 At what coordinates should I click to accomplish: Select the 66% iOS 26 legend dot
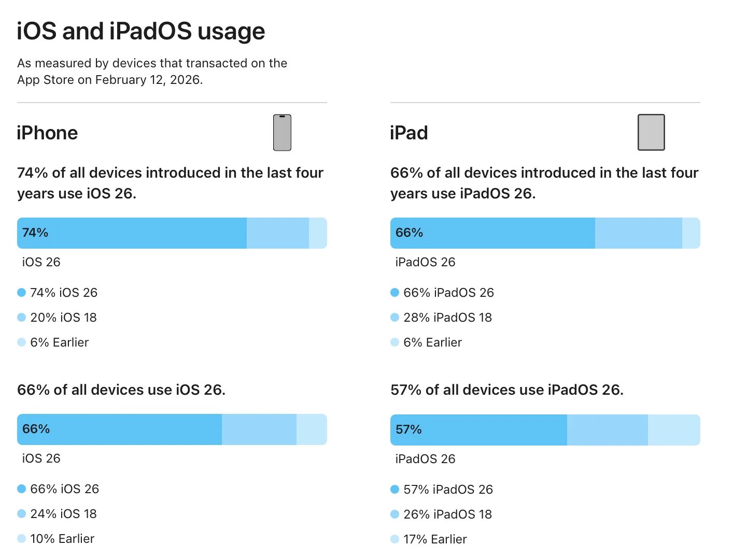click(22, 489)
